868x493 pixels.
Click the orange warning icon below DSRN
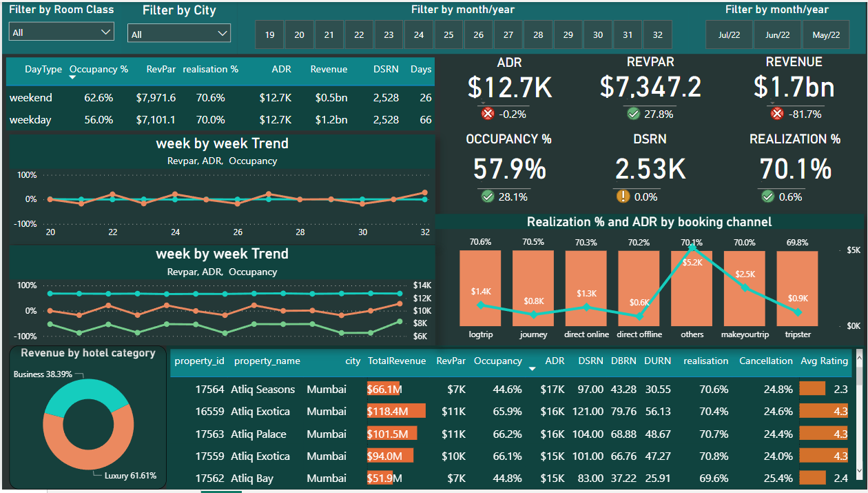pos(623,196)
